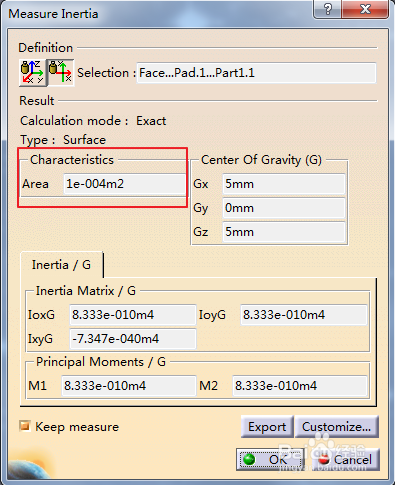The height and width of the screenshot is (485, 395).
Task: Select the M2 principal moment field
Action: (300, 386)
